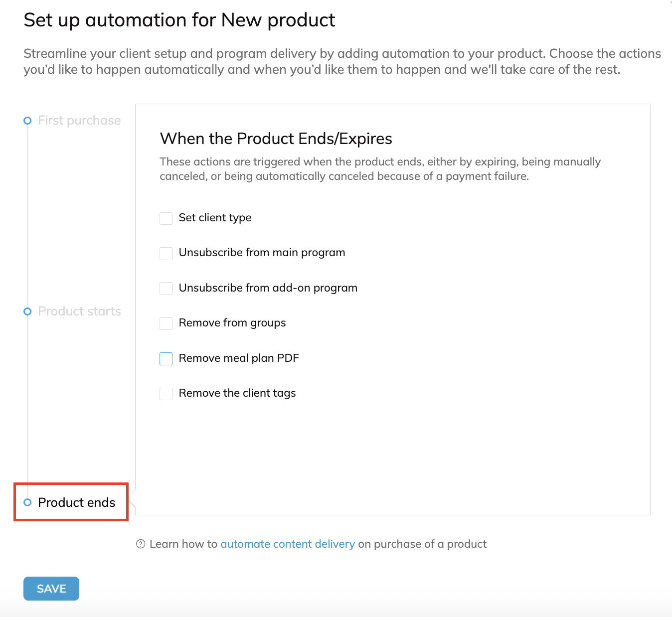Check Unsubscribe from main program
Screen dimensions: 672x617
click(x=166, y=253)
